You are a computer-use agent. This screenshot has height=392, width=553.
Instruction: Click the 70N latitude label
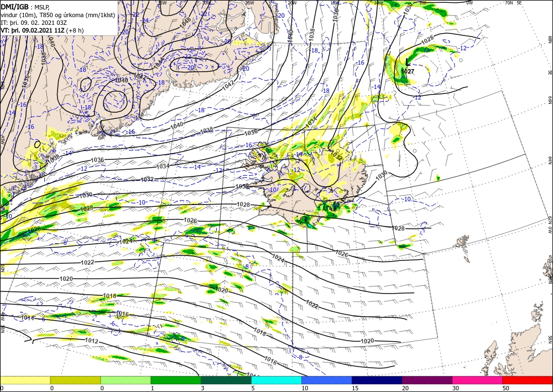pos(509,2)
